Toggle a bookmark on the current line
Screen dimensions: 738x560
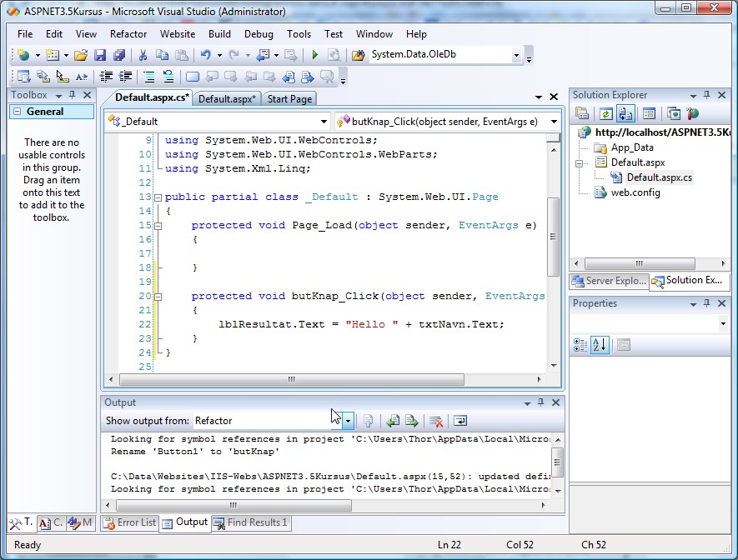(x=193, y=77)
